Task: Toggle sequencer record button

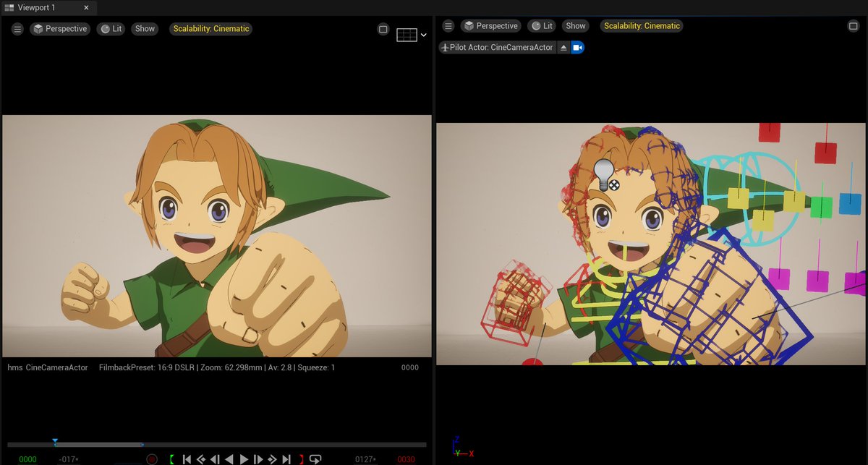Action: tap(152, 459)
